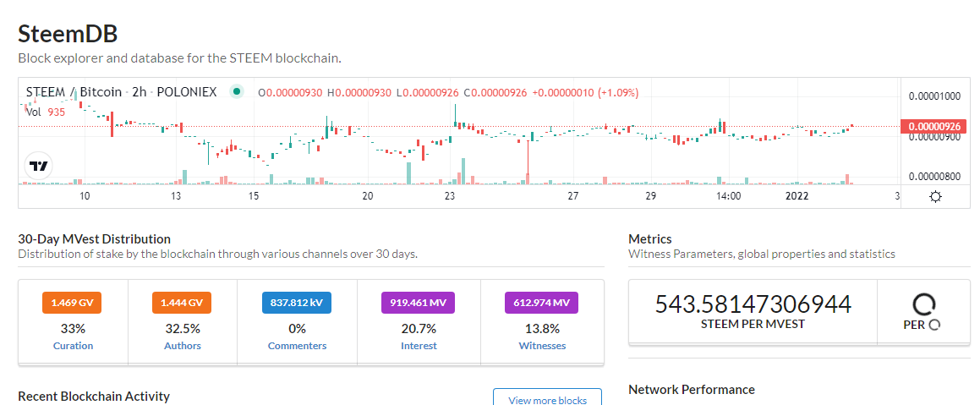
Task: Open the Interest distribution link
Action: 419,346
